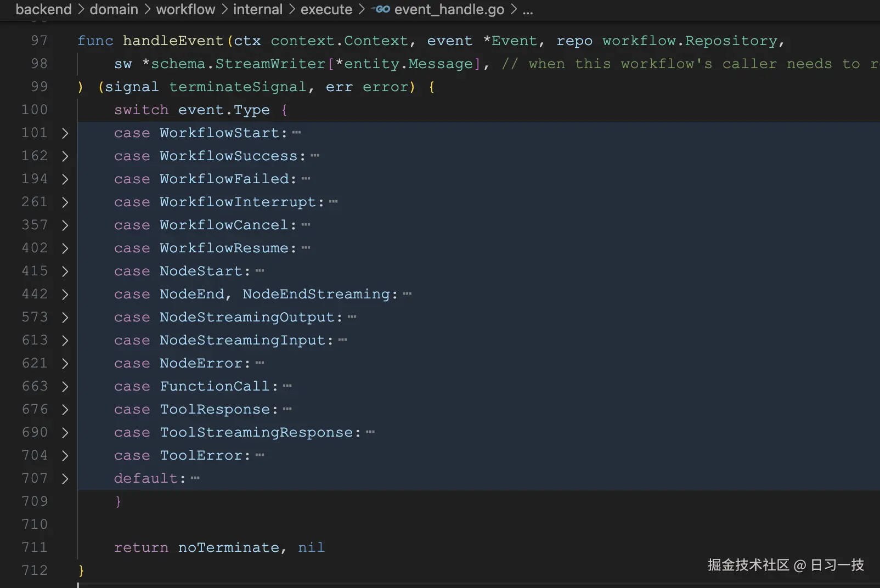
Task: Click the context.Context parameter type
Action: 340,41
